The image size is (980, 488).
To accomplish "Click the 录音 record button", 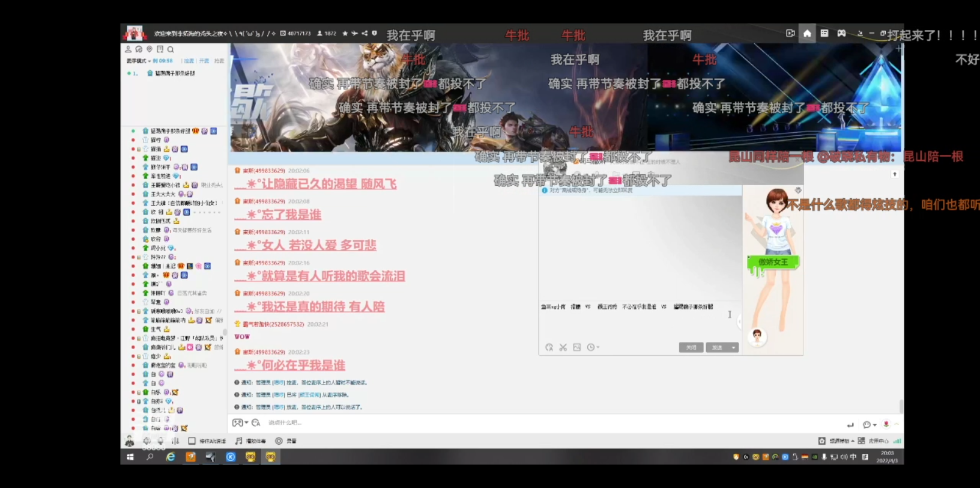I will [x=286, y=441].
